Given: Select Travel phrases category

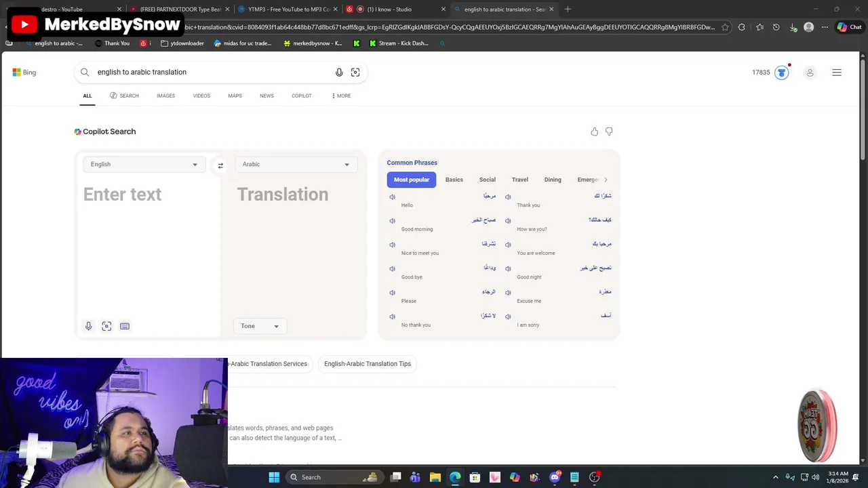Looking at the screenshot, I should (520, 180).
